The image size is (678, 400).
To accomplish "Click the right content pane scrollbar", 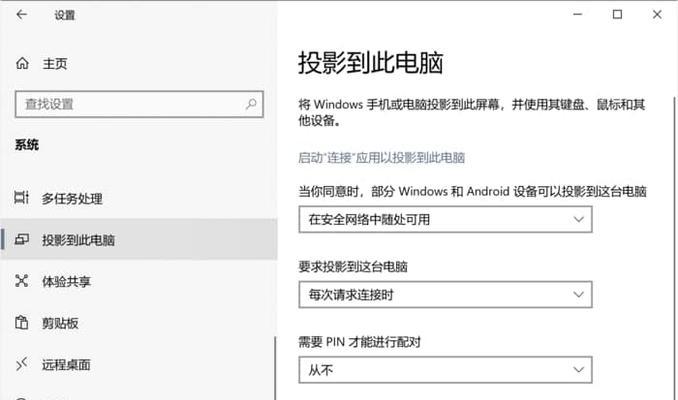I will [675, 249].
